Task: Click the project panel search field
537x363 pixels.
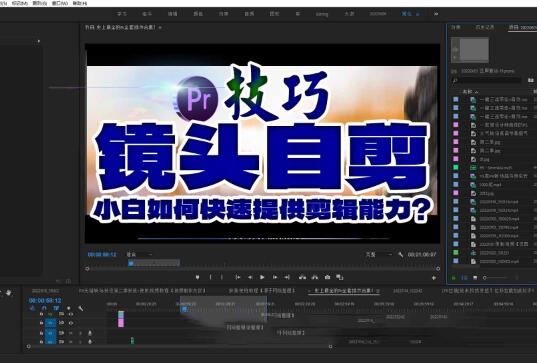Action: pyautogui.click(x=487, y=80)
